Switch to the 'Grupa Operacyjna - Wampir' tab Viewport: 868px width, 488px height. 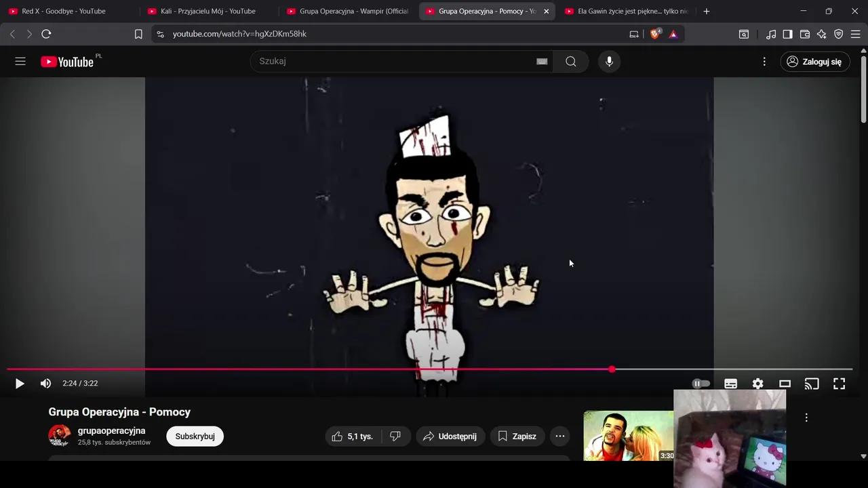click(x=347, y=12)
